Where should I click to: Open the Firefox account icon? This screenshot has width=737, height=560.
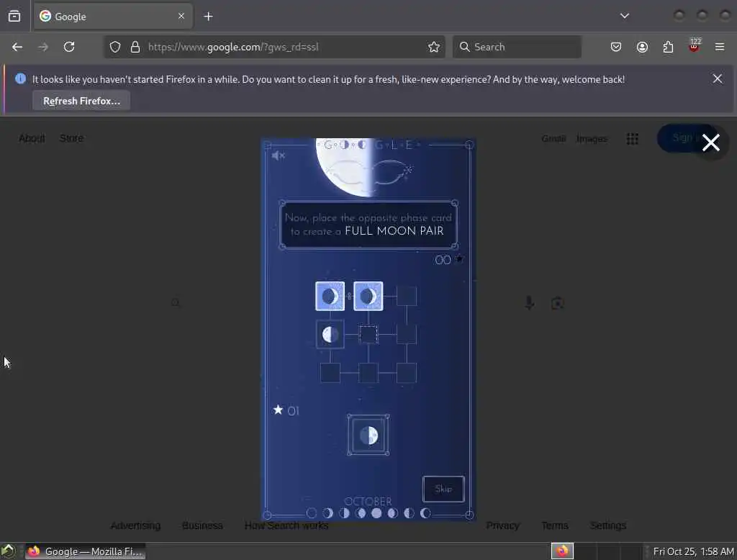pyautogui.click(x=642, y=47)
